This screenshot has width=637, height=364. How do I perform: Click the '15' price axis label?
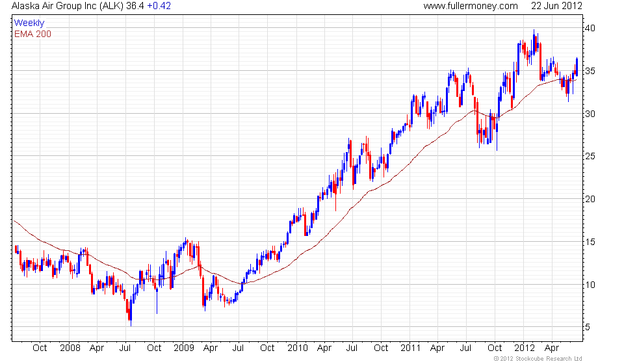[590, 242]
